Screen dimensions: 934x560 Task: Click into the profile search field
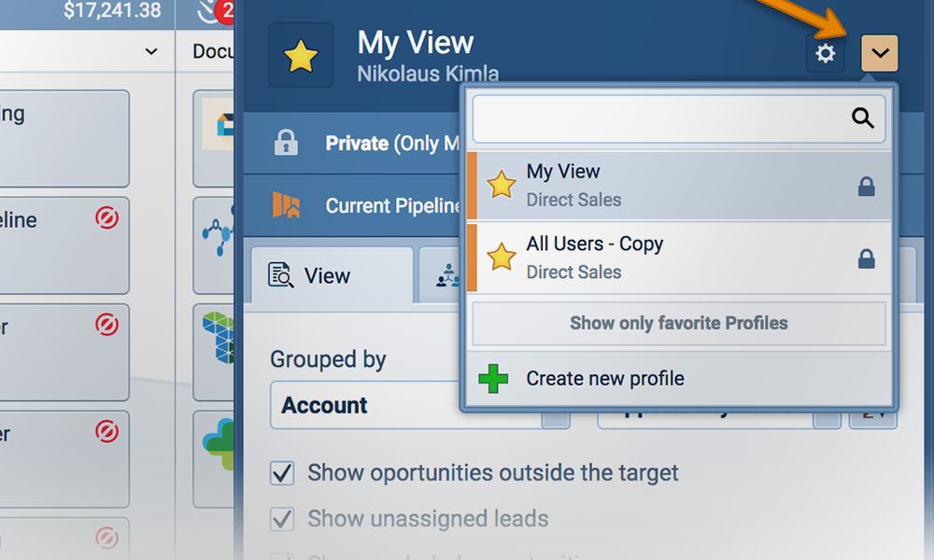point(658,118)
